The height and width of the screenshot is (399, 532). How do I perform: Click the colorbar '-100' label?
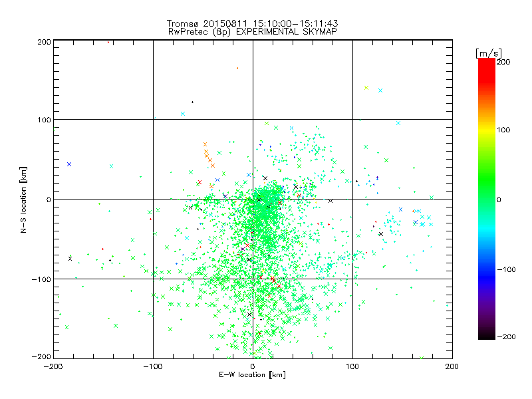tap(506, 270)
